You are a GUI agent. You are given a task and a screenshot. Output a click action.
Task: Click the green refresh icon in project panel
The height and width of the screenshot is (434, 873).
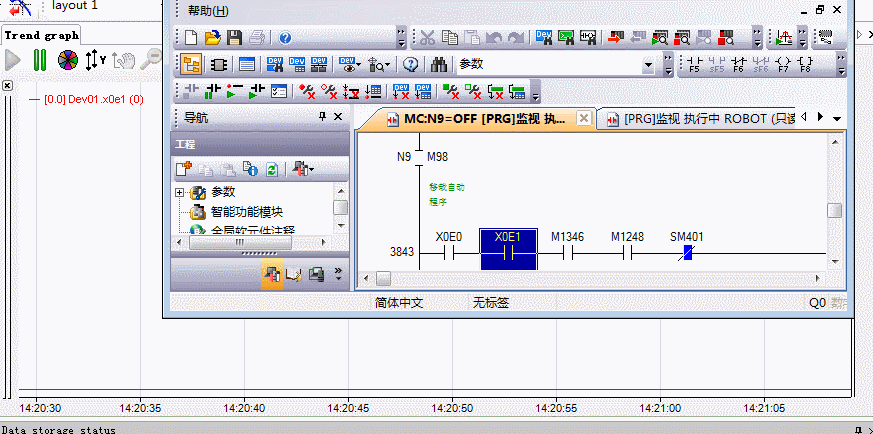[x=271, y=169]
